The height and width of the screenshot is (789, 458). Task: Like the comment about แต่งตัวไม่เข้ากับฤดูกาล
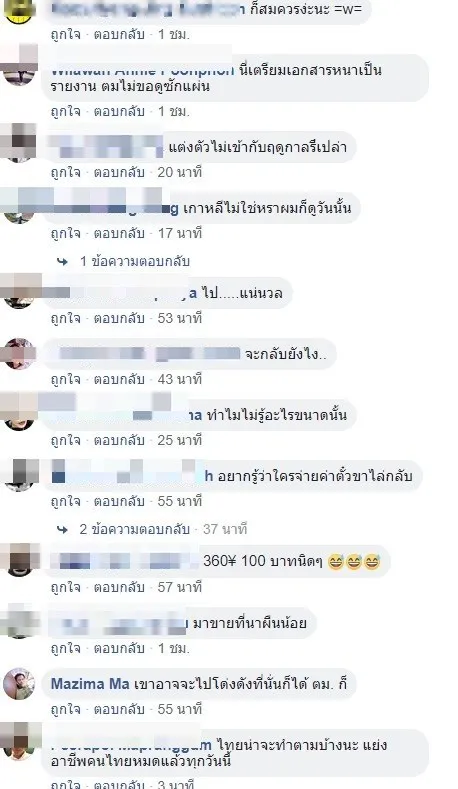(x=65, y=172)
